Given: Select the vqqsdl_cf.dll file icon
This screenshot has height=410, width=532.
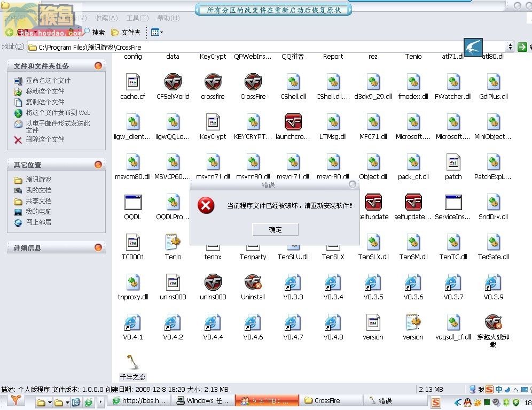Looking at the screenshot, I should 453,322.
